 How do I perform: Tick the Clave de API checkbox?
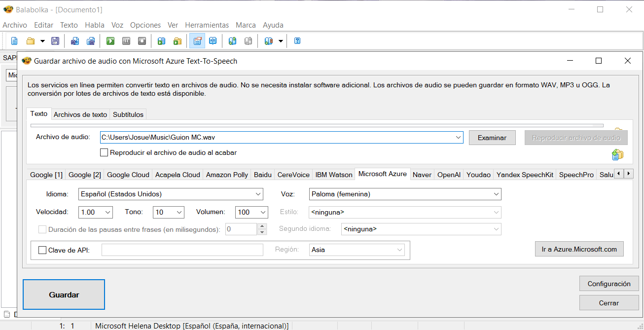click(x=42, y=250)
